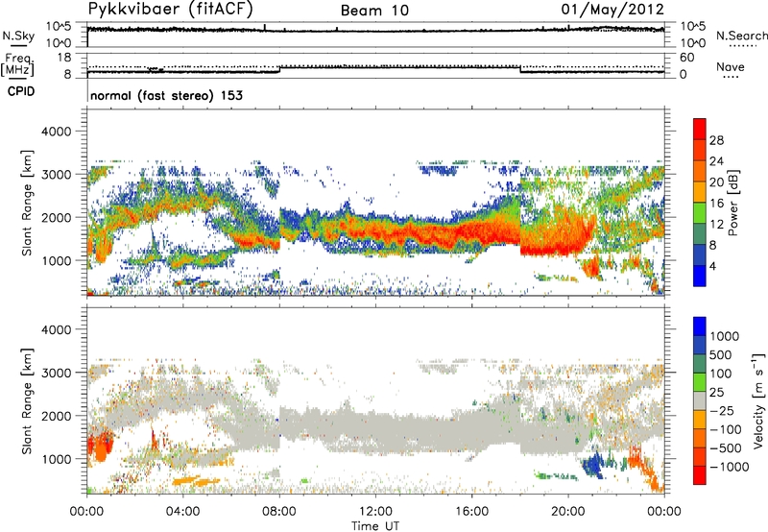This screenshot has width=768, height=532.
Task: Click '3000' on the power panel axis
Action: [57, 175]
